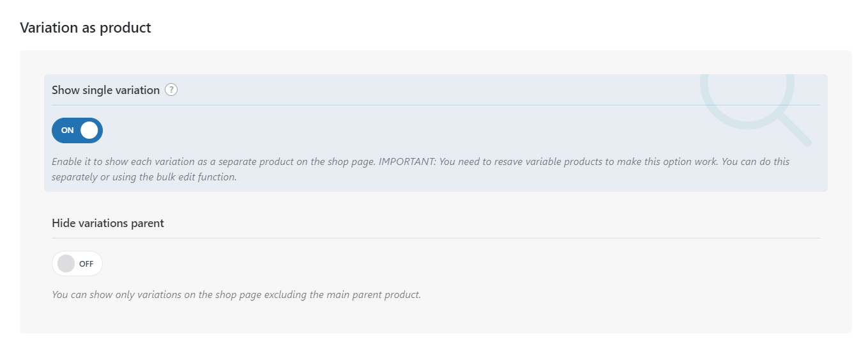The image size is (868, 346).
Task: Click the "Variation as product" section heading
Action: (x=86, y=28)
